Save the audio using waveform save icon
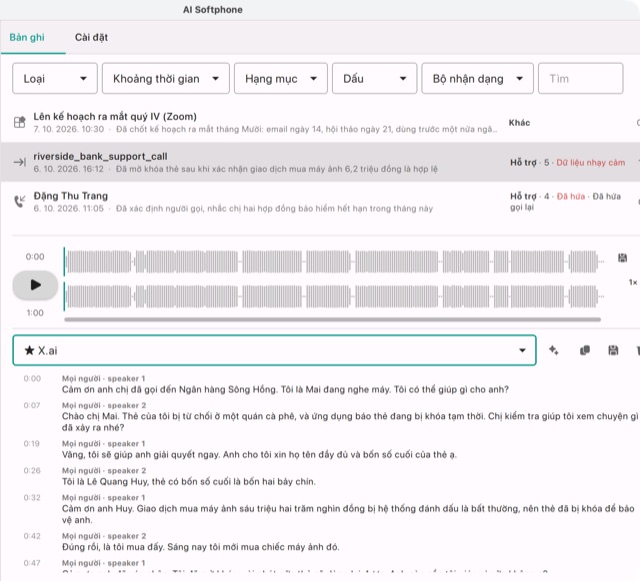640x581 pixels. click(622, 258)
